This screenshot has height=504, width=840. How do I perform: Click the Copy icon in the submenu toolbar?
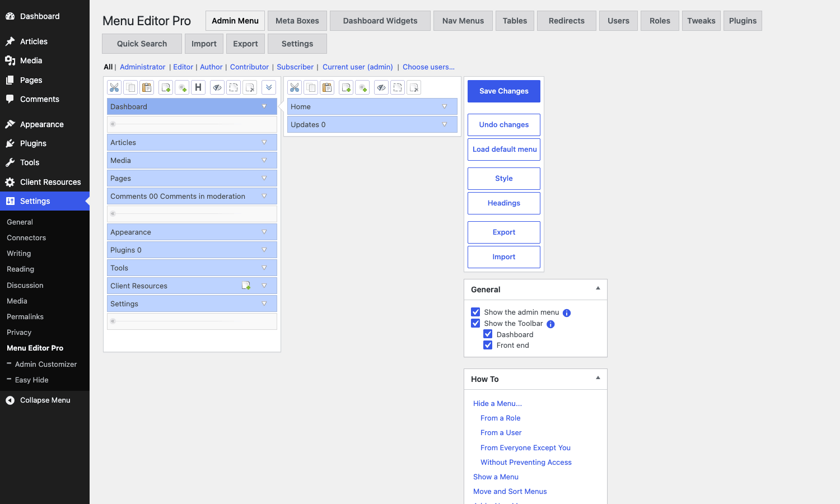point(311,87)
